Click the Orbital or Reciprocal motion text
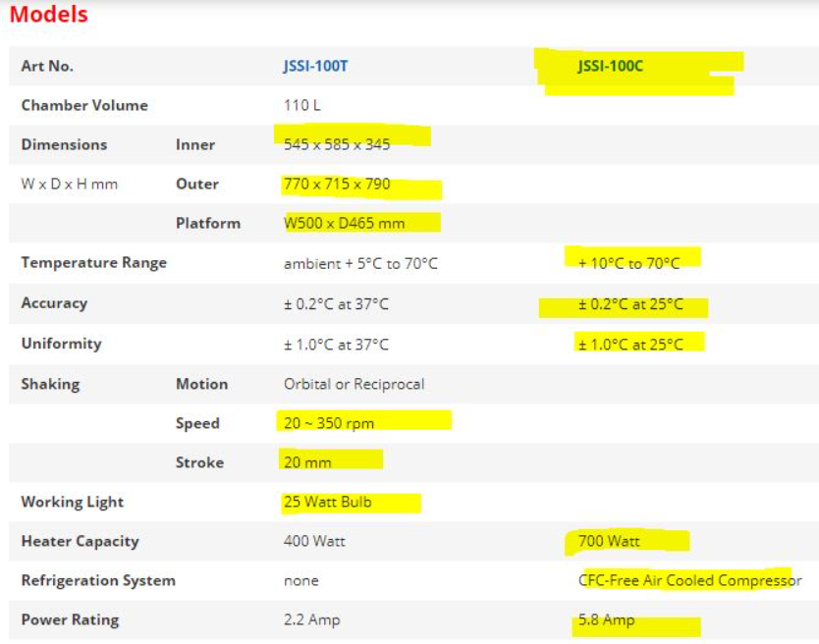Image resolution: width=819 pixels, height=644 pixels. coord(354,384)
